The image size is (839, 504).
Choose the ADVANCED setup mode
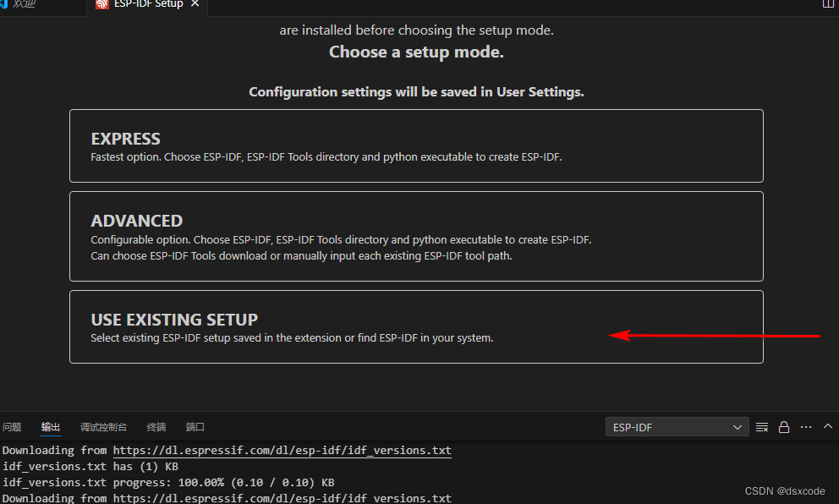click(416, 236)
